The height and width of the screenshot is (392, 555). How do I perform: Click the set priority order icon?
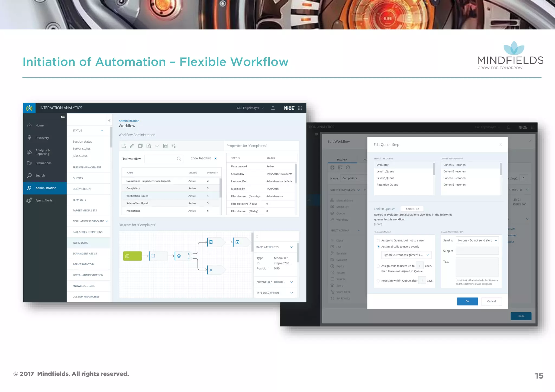[174, 146]
